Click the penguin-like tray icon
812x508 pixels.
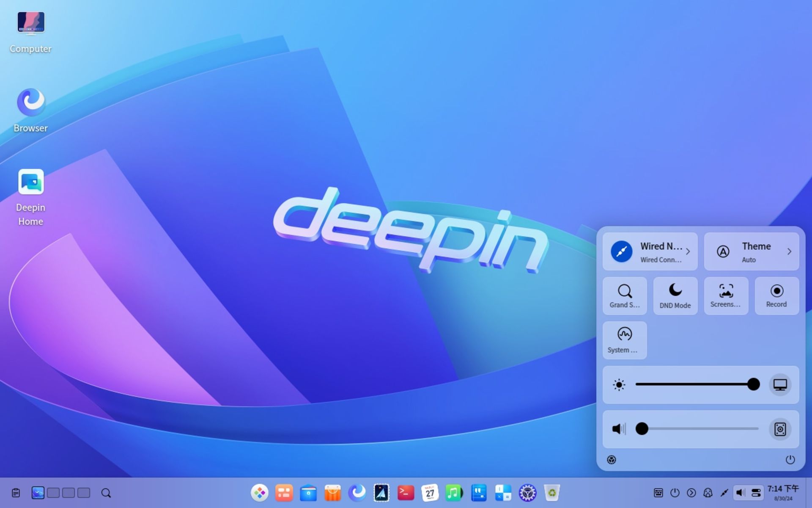708,493
